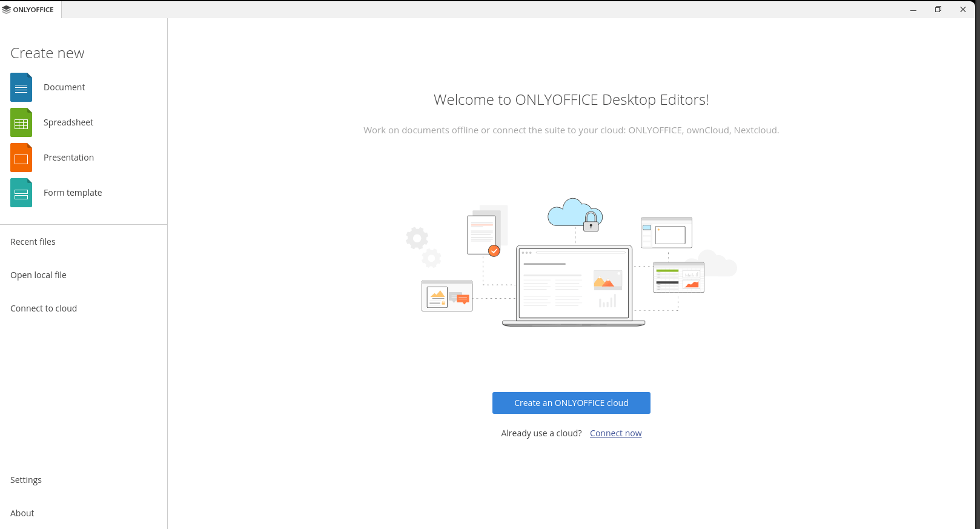
Task: Click the green Spreadsheet file icon
Action: pyautogui.click(x=21, y=122)
